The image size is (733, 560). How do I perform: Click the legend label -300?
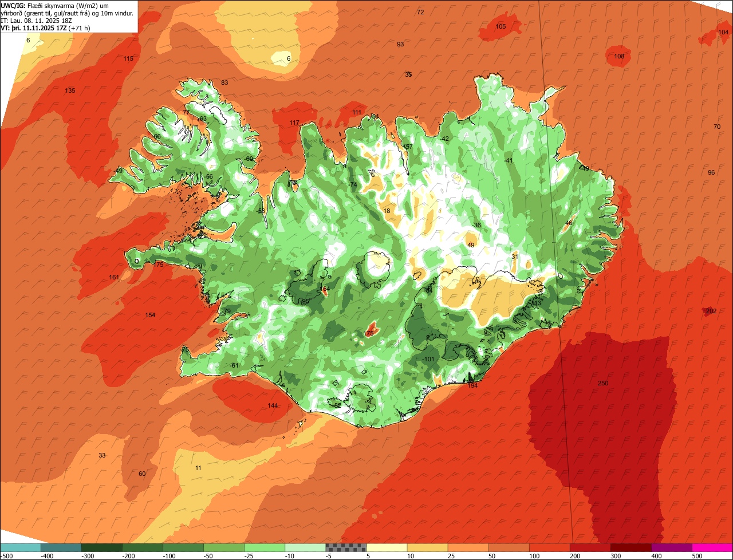tap(86, 556)
